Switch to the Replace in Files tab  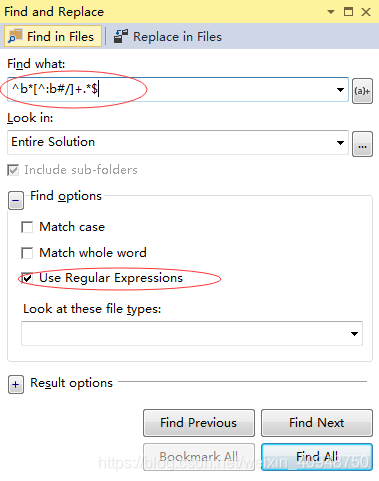[168, 36]
